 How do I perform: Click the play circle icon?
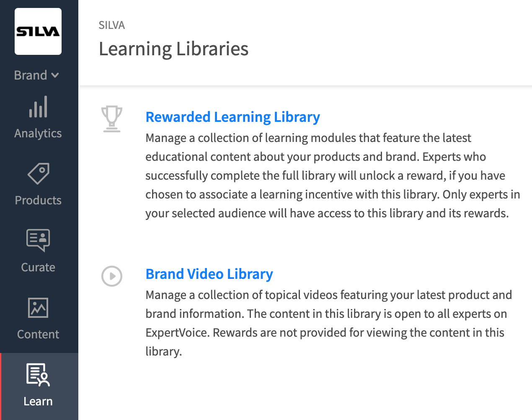point(112,276)
